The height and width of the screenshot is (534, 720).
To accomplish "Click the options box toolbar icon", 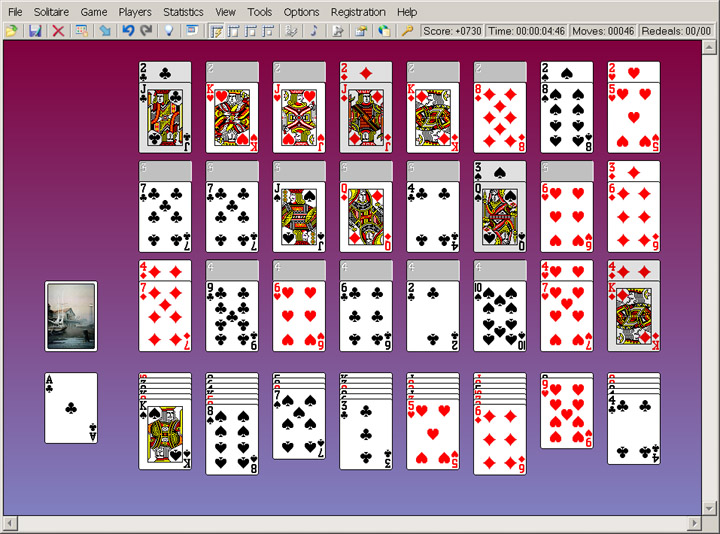I will point(361,31).
